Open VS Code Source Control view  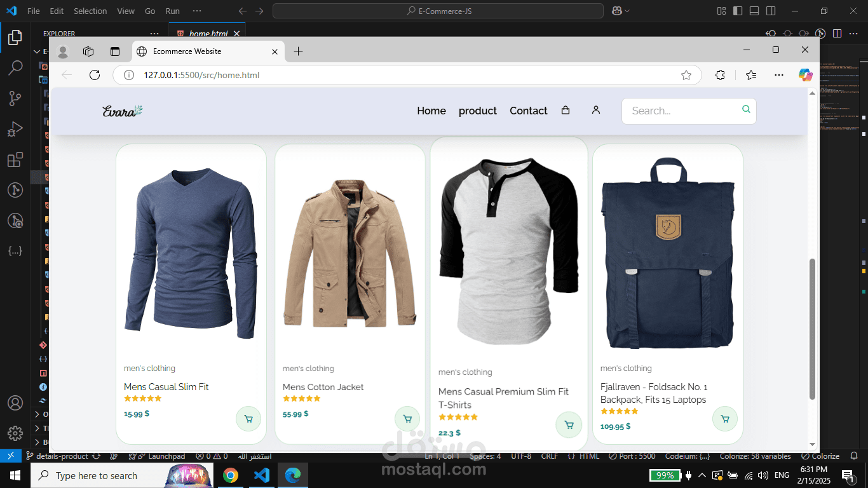15,98
